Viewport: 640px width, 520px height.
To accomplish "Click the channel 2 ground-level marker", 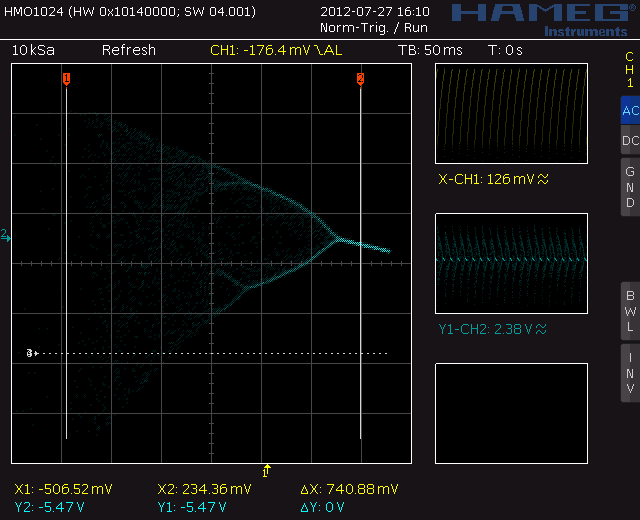I will (5, 235).
